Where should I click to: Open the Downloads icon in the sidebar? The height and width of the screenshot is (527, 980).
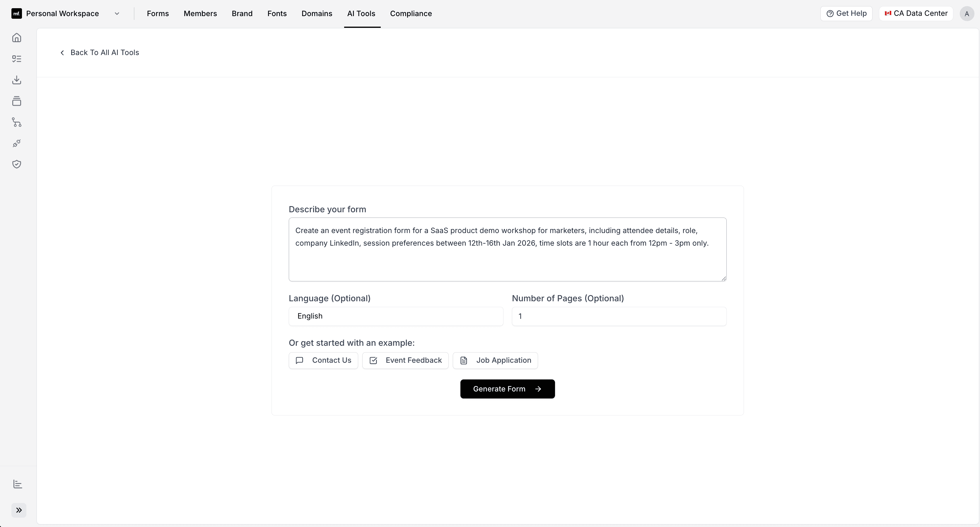pyautogui.click(x=17, y=80)
